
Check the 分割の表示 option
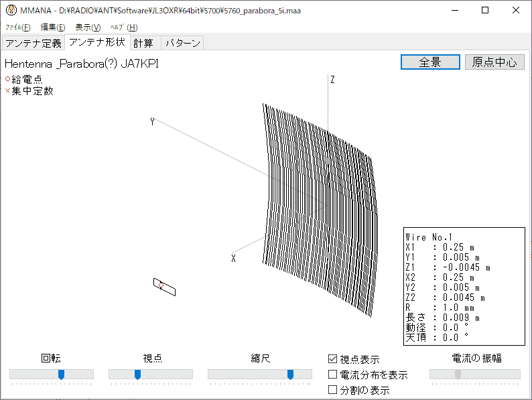[333, 389]
